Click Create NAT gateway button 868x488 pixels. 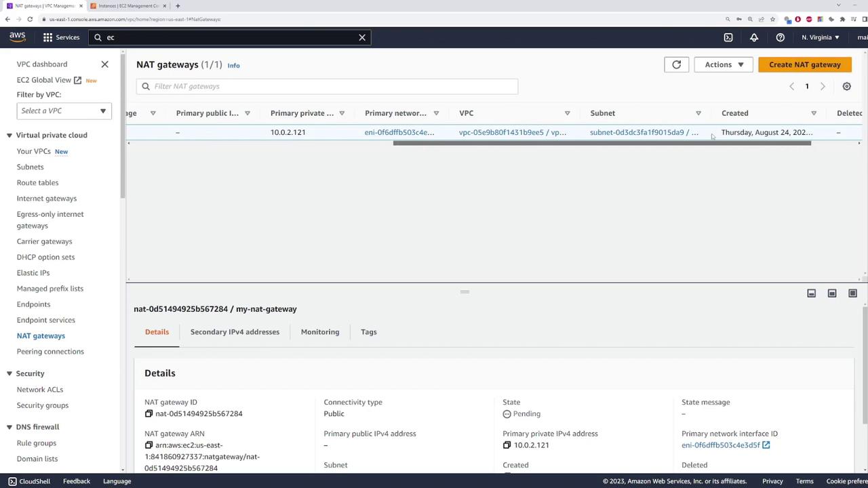tap(805, 64)
